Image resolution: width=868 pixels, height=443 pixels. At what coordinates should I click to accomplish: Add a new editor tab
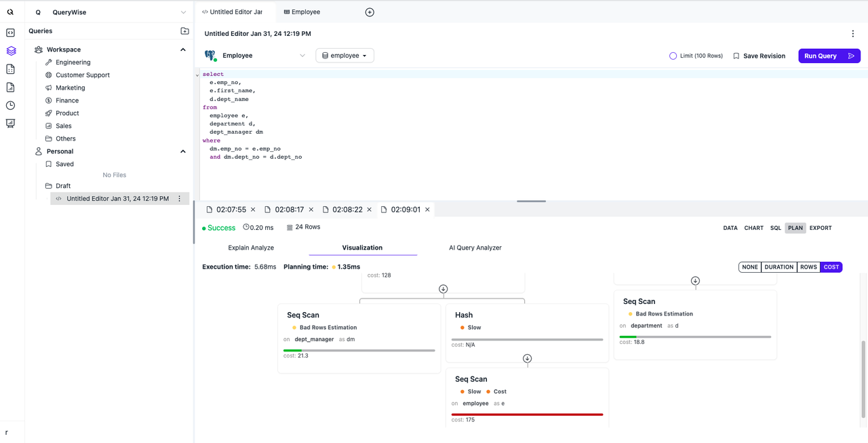(370, 12)
